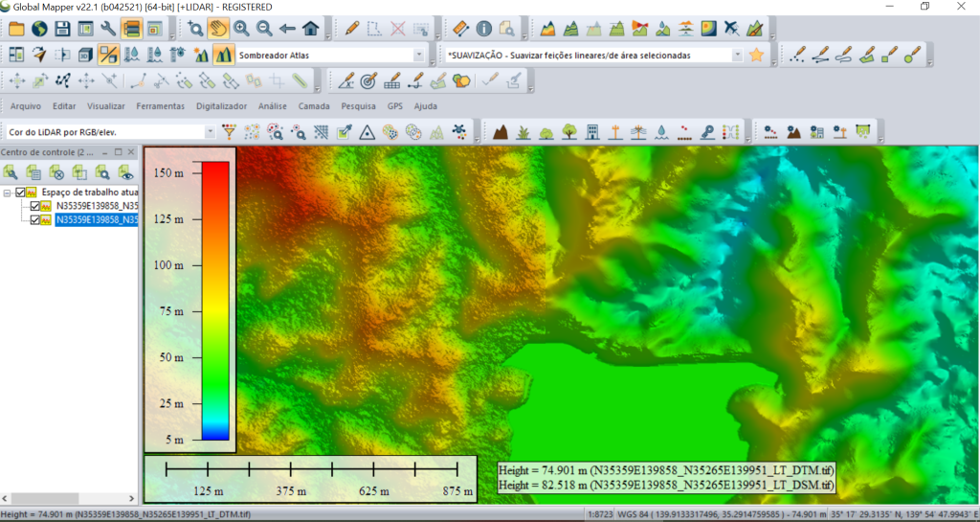
Task: Collapse the Espaço de trabalho tree node
Action: [8, 193]
